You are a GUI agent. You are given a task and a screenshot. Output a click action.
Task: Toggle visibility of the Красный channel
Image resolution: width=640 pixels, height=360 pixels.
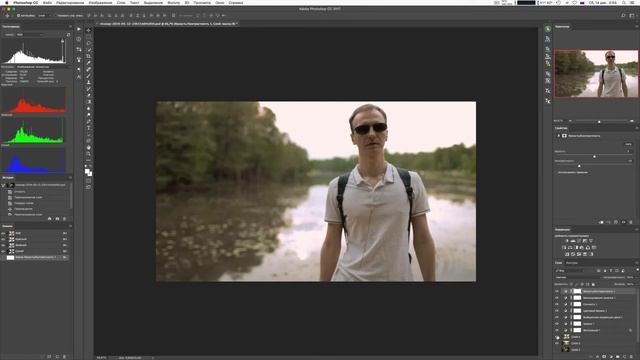(4, 239)
